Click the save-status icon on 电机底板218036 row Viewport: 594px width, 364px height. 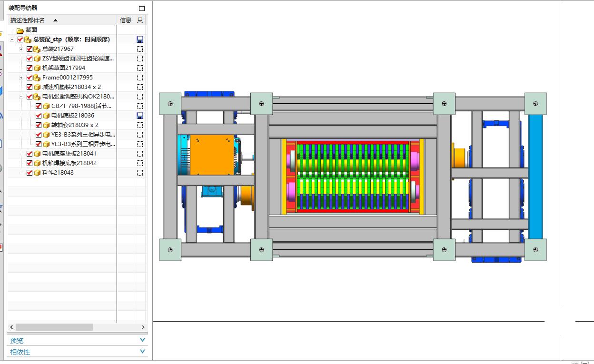click(139, 116)
